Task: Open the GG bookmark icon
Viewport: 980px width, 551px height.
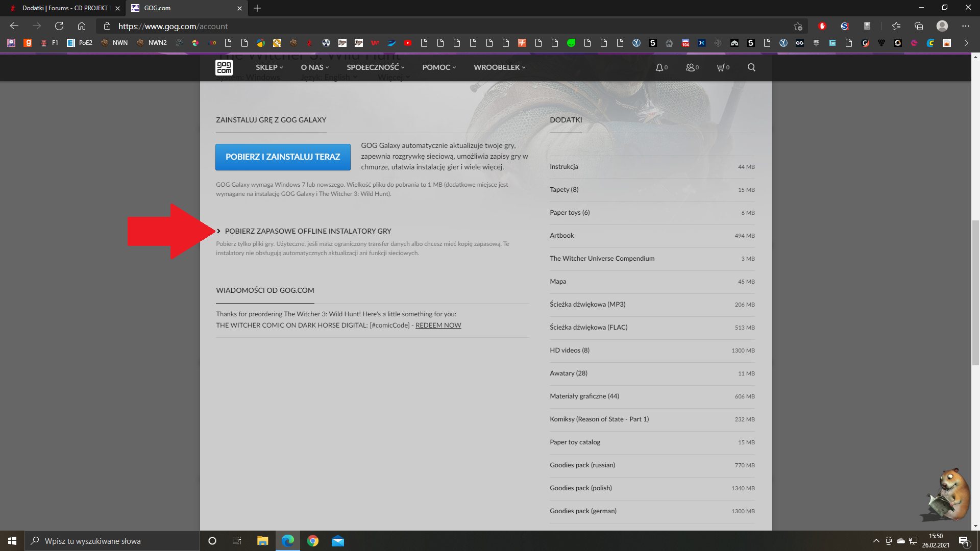Action: click(x=800, y=43)
